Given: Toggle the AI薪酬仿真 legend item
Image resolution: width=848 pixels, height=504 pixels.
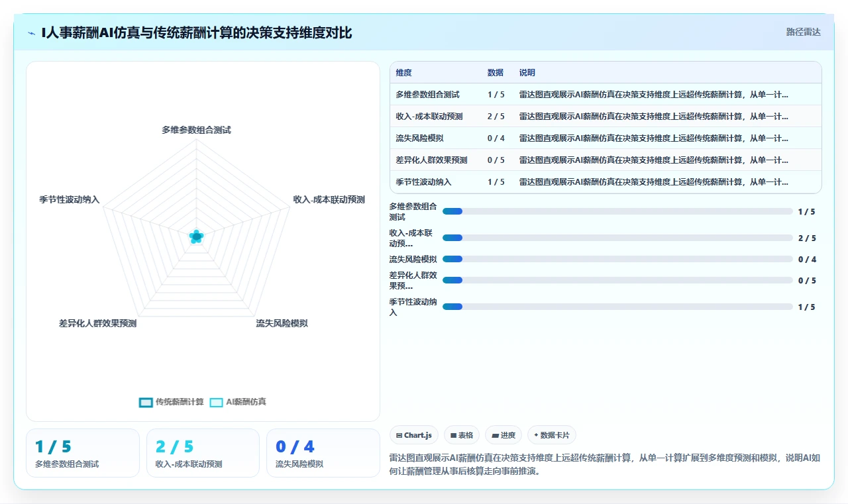Looking at the screenshot, I should pos(238,402).
